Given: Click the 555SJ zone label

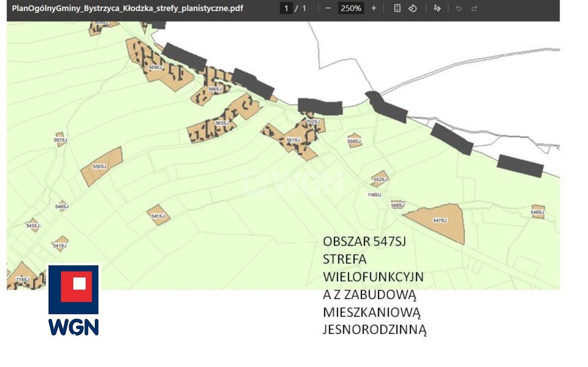Looking at the screenshot, I should tap(99, 167).
